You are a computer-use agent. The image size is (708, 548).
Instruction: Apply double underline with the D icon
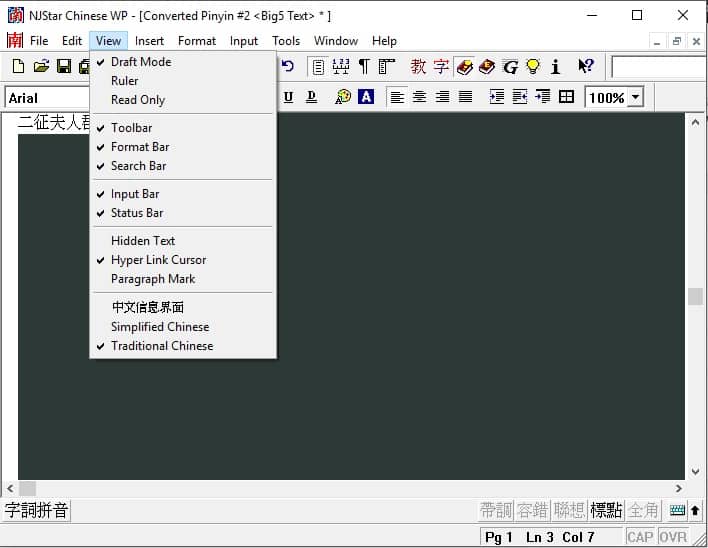coord(311,97)
